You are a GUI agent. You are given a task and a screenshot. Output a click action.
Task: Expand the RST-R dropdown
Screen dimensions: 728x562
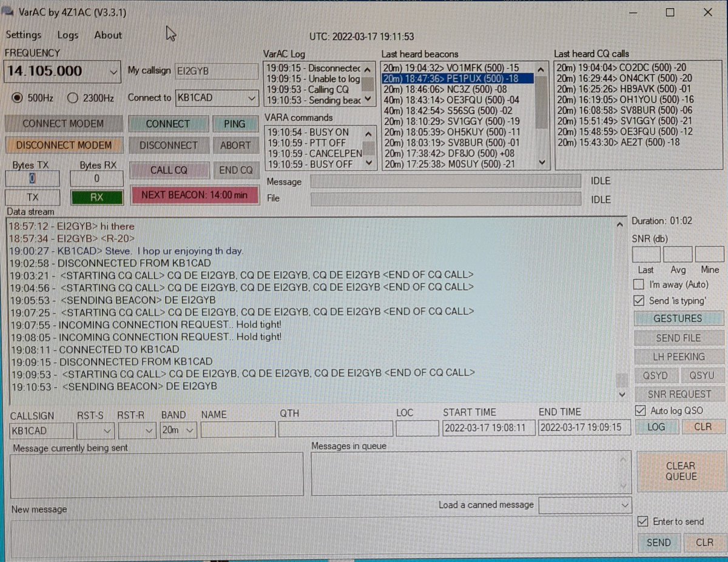[149, 430]
